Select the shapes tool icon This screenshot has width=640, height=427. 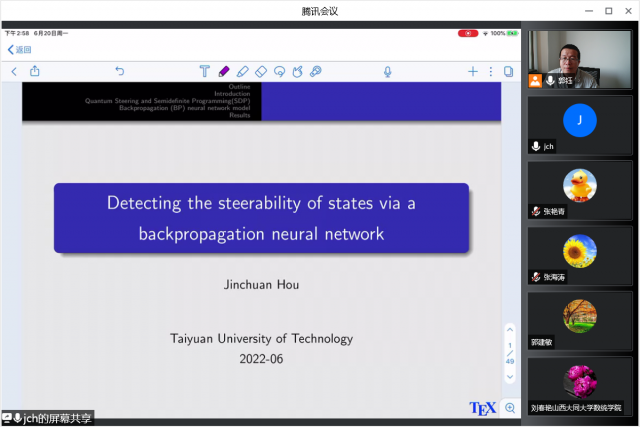click(x=297, y=71)
